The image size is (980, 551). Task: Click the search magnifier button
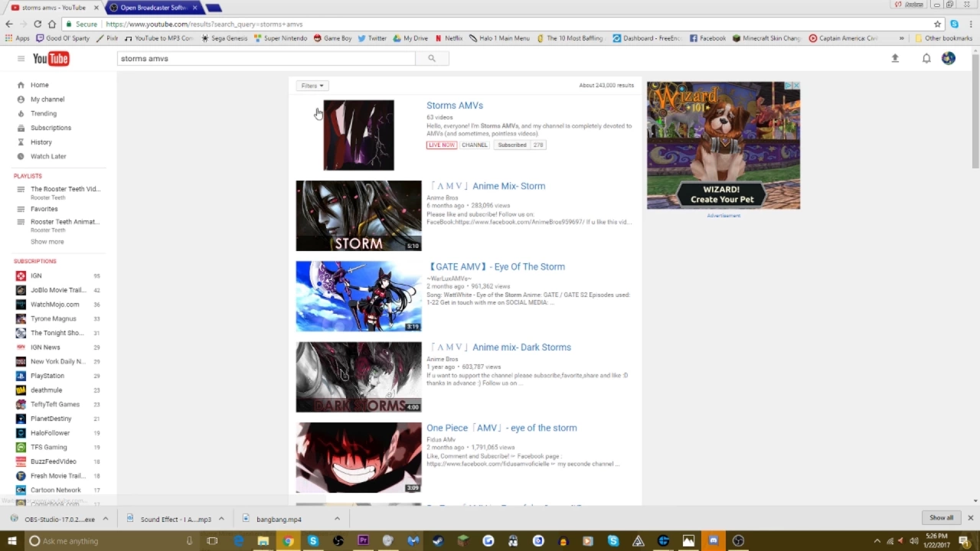[432, 58]
